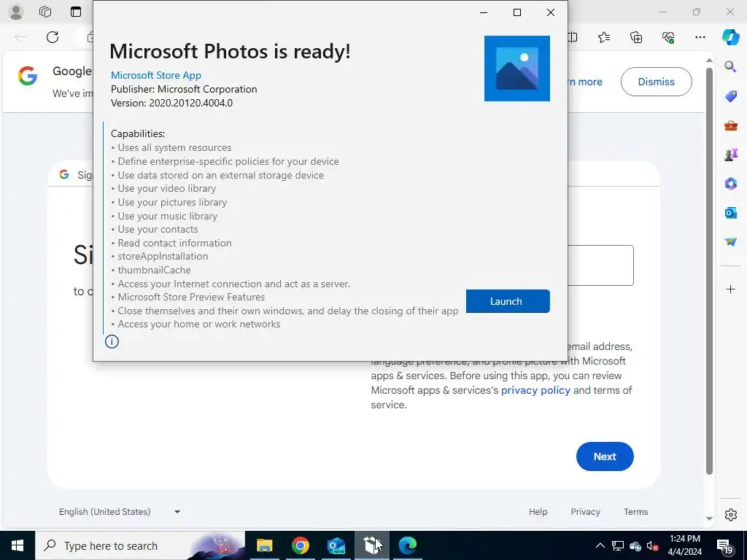The height and width of the screenshot is (560, 747).
Task: Click the 'Microsoft Photos is ready!' heading
Action: (230, 51)
